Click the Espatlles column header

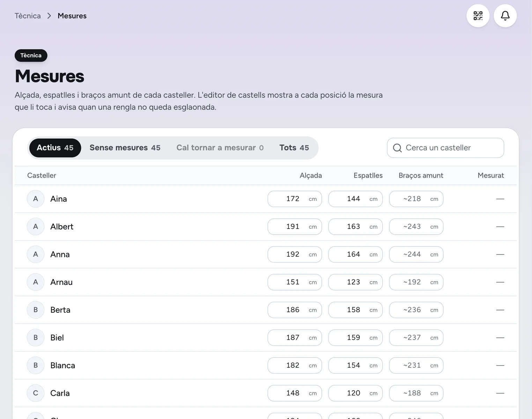click(x=368, y=176)
